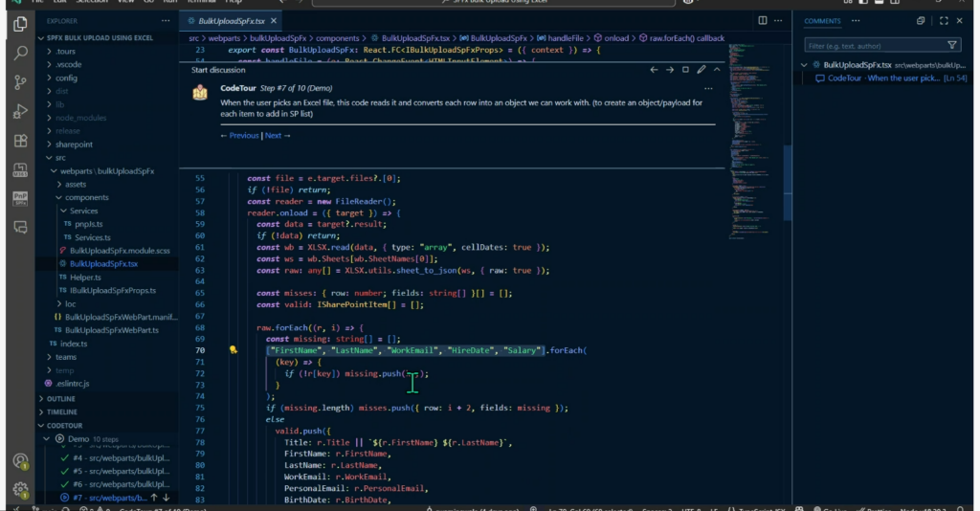Open the CodeTour comment thread entry at Ln 54

[891, 78]
